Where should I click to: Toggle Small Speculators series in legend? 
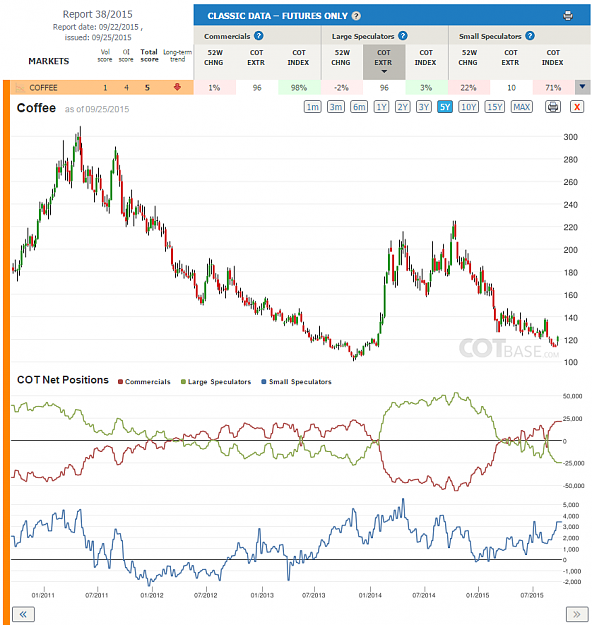(296, 381)
